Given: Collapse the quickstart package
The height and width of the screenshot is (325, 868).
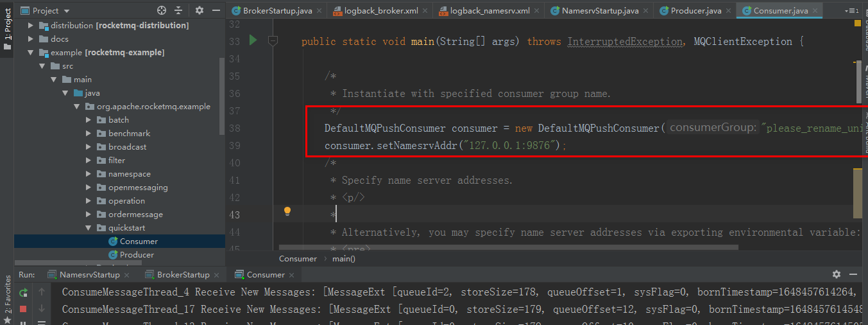Looking at the screenshot, I should pyautogui.click(x=89, y=227).
